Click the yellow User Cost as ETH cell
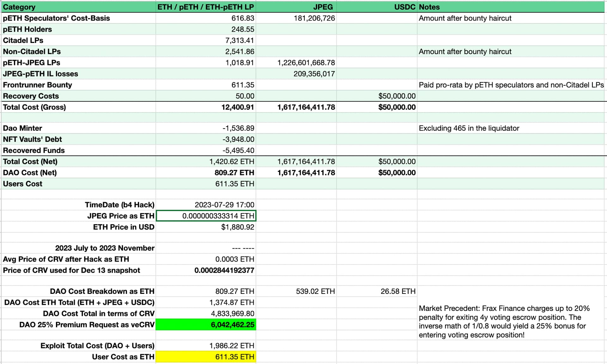607x364 pixels. pos(206,357)
